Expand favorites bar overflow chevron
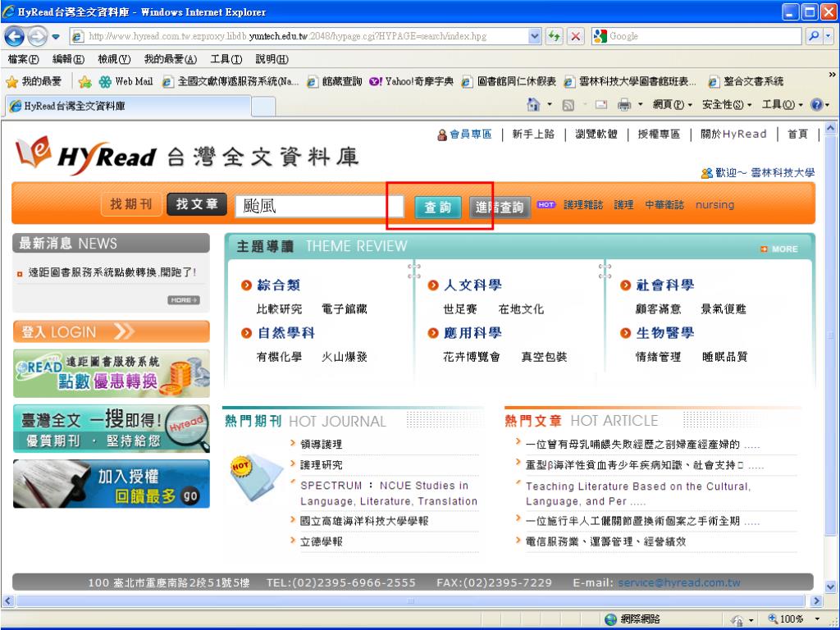840x630 pixels. pos(832,75)
